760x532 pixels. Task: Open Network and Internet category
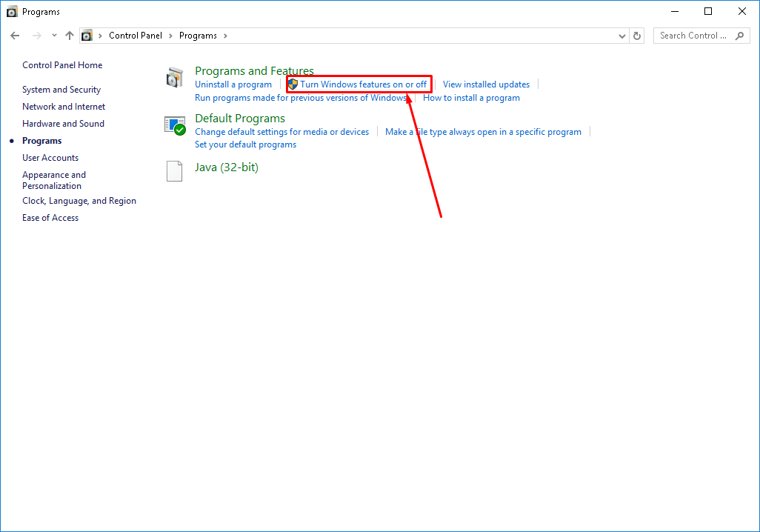tap(64, 107)
